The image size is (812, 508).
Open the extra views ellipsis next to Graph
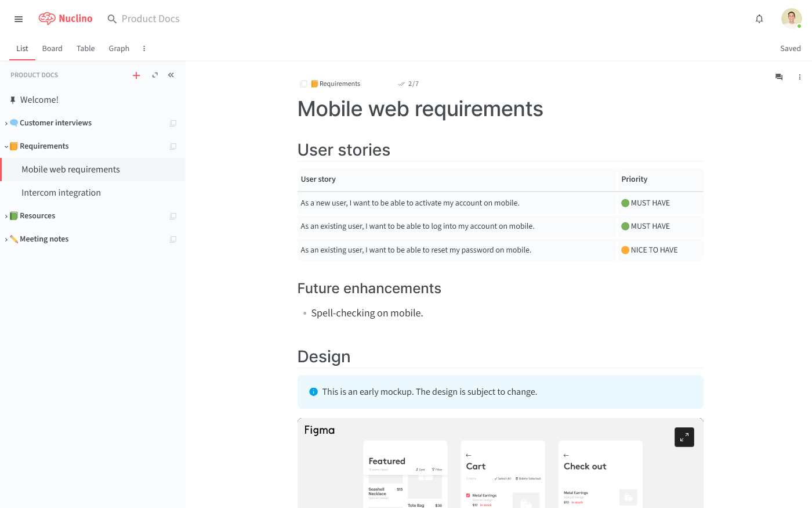(x=144, y=48)
